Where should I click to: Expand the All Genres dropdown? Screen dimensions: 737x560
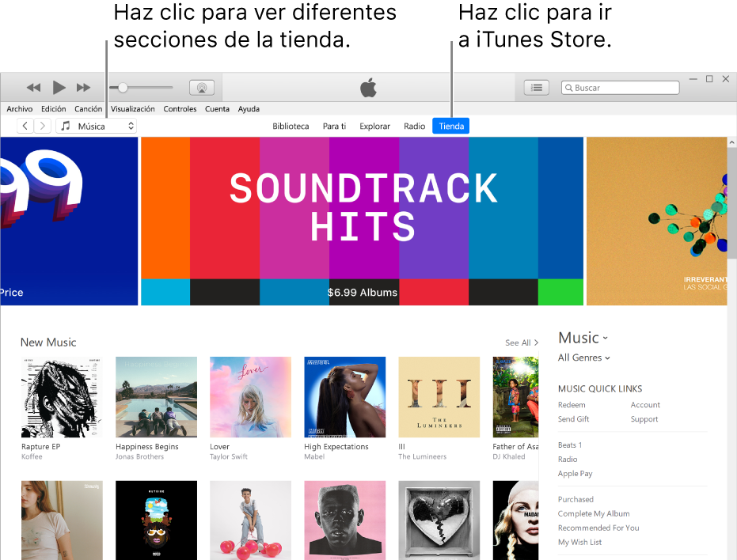583,358
